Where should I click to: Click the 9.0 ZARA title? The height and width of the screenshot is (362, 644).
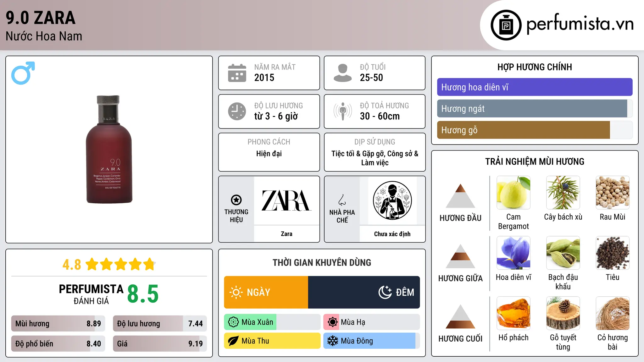coord(41,18)
